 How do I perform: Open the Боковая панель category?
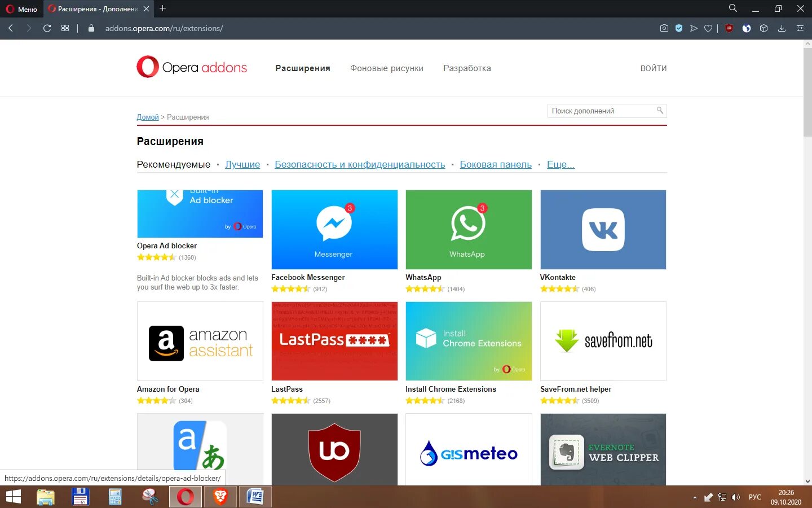coord(496,164)
